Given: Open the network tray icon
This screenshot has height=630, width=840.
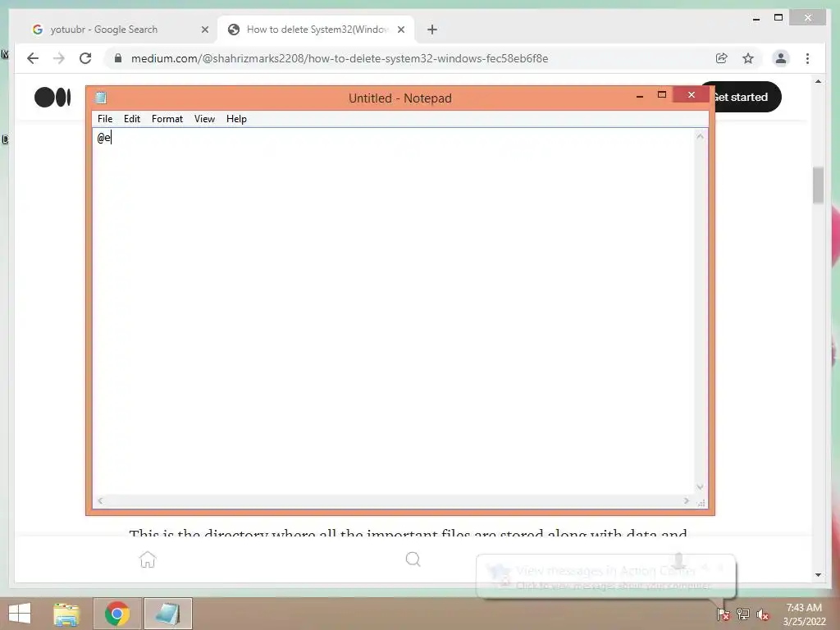Looking at the screenshot, I should 743,614.
